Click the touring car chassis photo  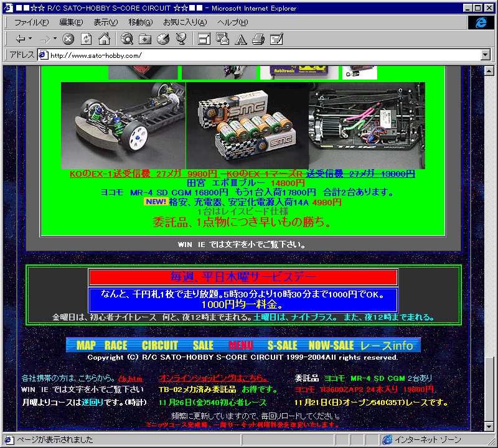coord(123,126)
